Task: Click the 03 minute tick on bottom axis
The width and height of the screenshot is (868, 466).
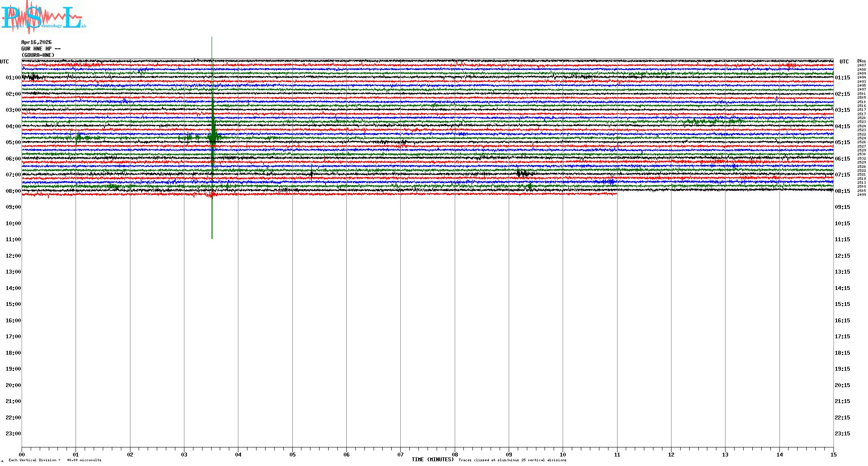Action: point(184,454)
